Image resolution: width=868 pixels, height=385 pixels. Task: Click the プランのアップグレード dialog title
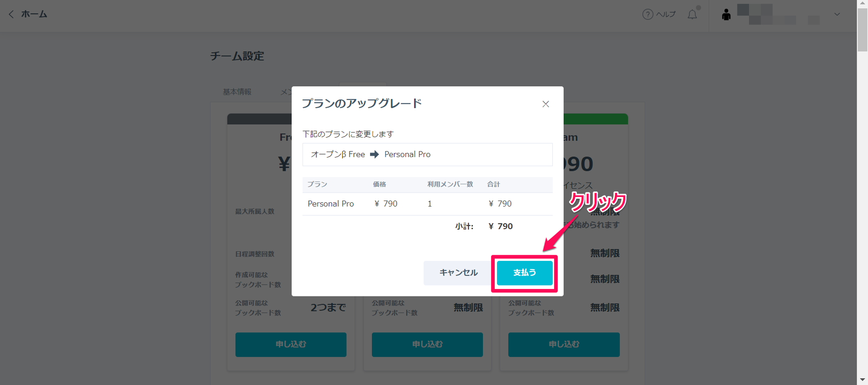coord(362,103)
